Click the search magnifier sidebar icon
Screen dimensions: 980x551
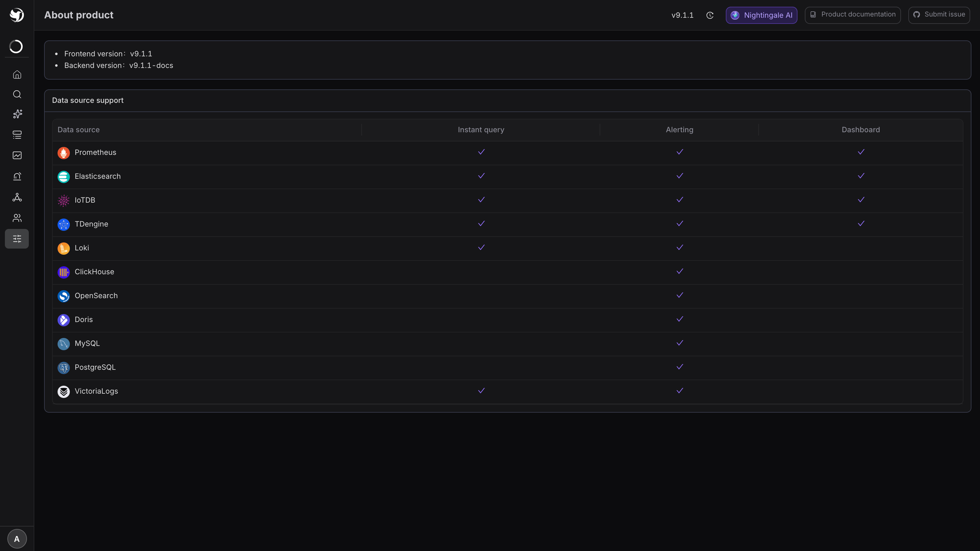[17, 94]
